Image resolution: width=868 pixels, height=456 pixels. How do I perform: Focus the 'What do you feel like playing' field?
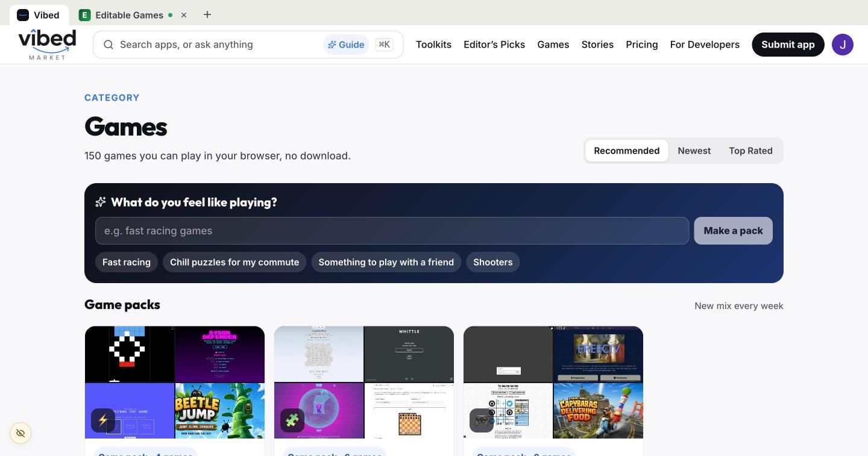click(392, 231)
